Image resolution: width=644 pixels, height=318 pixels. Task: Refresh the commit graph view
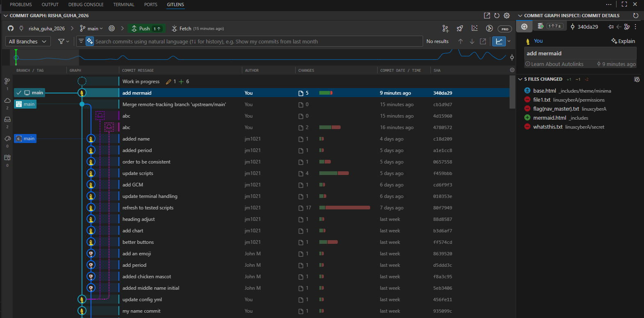[x=497, y=16]
